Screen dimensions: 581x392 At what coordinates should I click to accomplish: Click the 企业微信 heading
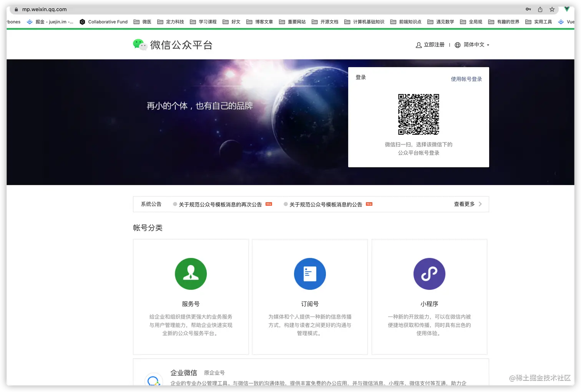tap(184, 373)
